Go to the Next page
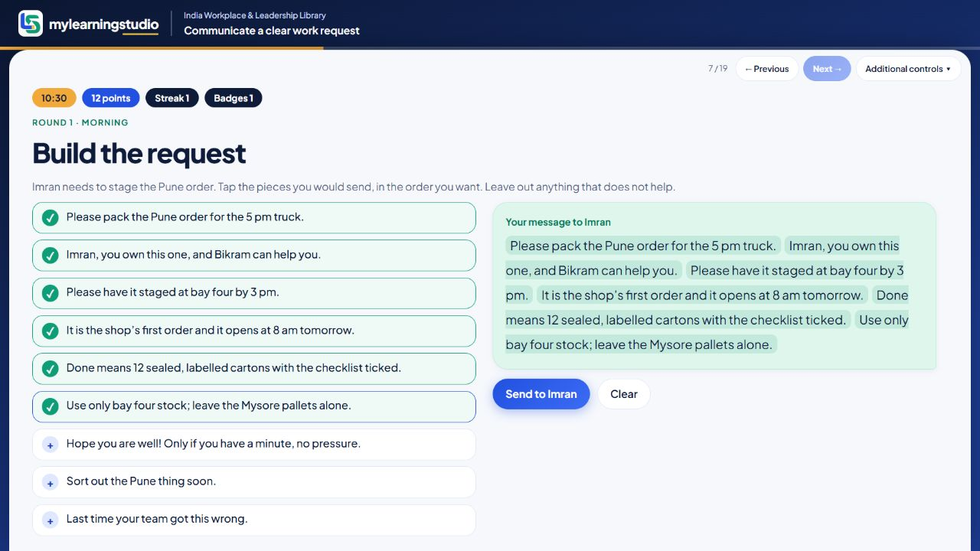This screenshot has width=980, height=551. click(827, 69)
